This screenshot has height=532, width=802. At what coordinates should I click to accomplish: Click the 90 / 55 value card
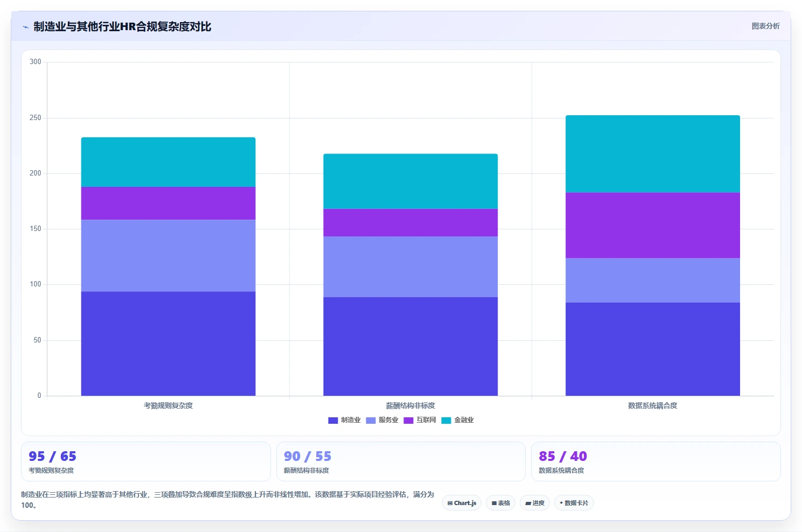[401, 461]
